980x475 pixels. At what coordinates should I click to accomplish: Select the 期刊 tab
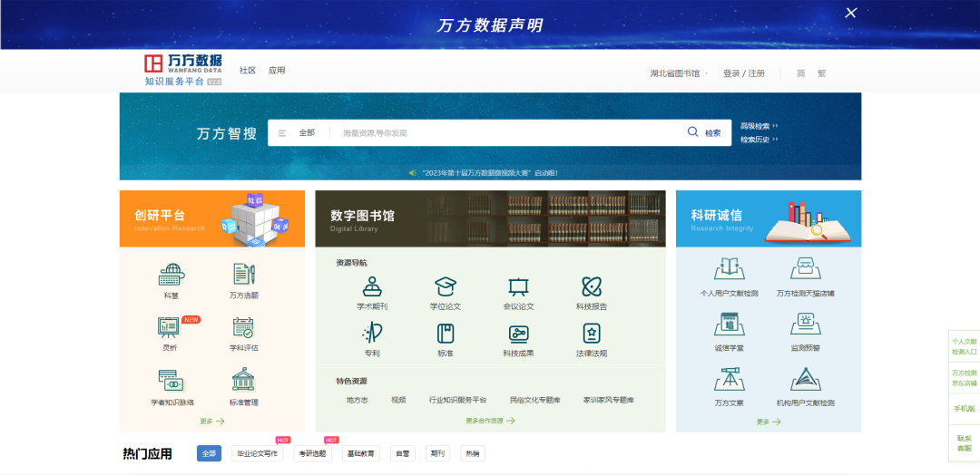(437, 454)
